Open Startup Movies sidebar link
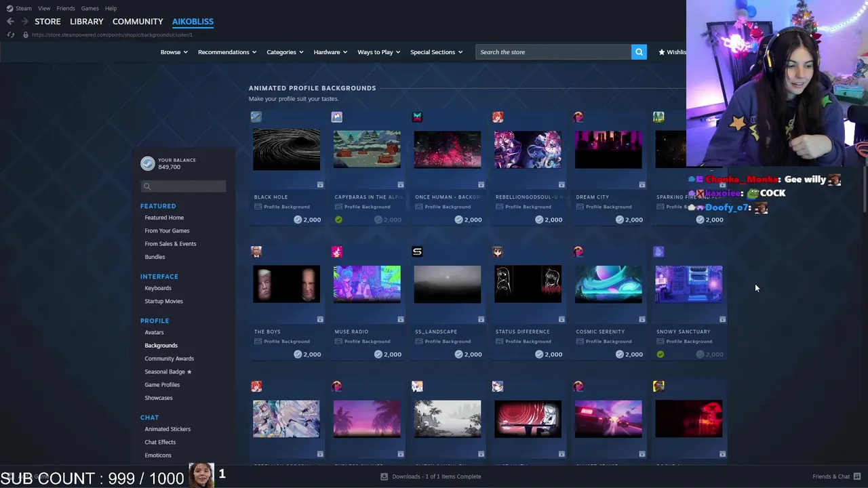Screen dimensions: 868x488 click(x=163, y=301)
